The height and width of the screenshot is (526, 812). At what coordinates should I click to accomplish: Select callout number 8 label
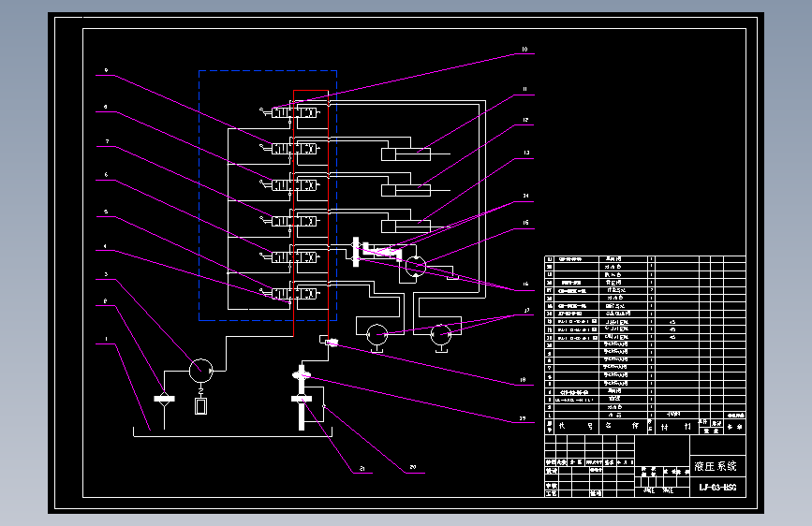pos(106,108)
